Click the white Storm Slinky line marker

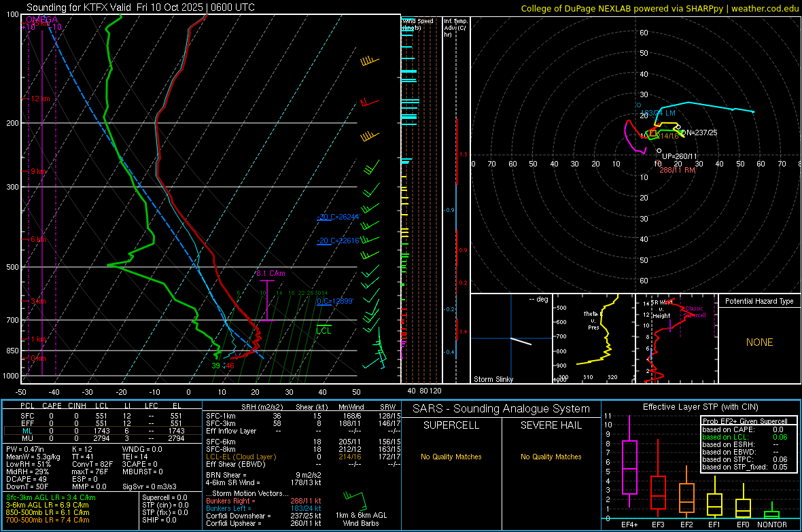(521, 341)
